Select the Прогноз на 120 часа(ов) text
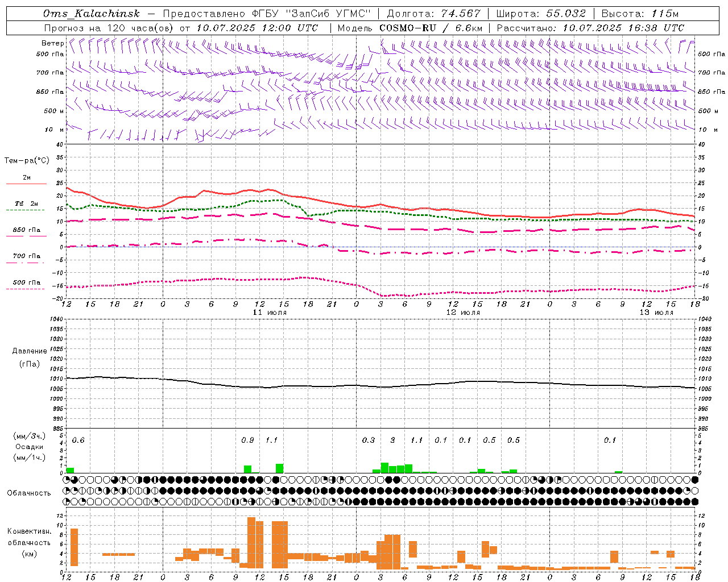This screenshot has width=728, height=582. coord(109,28)
